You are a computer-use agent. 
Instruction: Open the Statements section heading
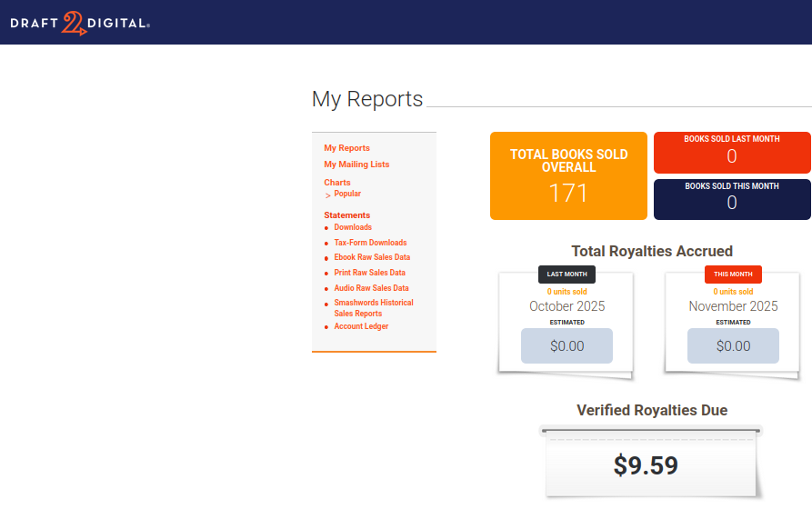point(346,215)
